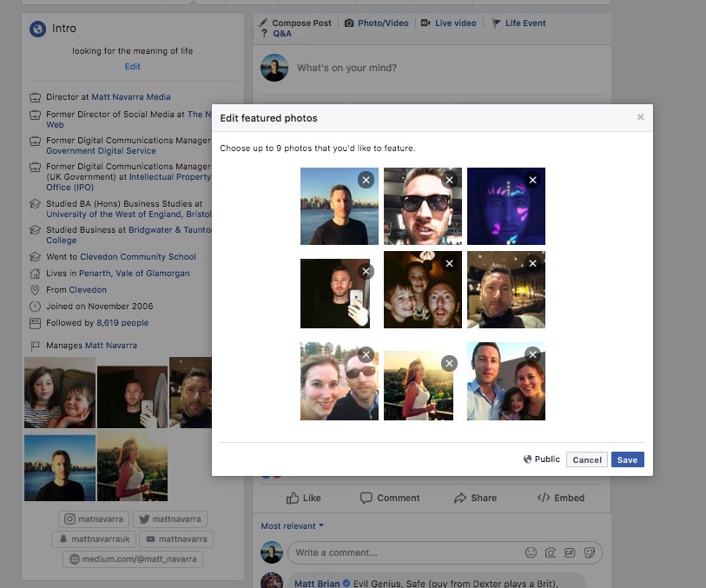Cancel editing featured photos
Viewport: 706px width, 588px height.
tap(587, 459)
